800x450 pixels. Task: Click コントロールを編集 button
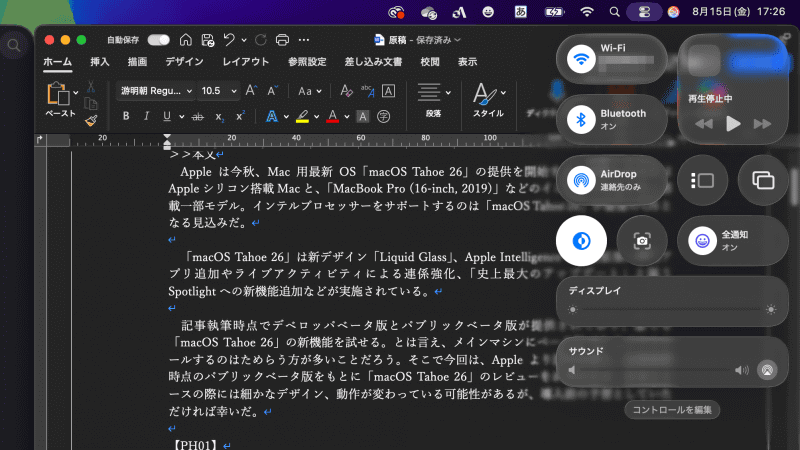point(672,410)
